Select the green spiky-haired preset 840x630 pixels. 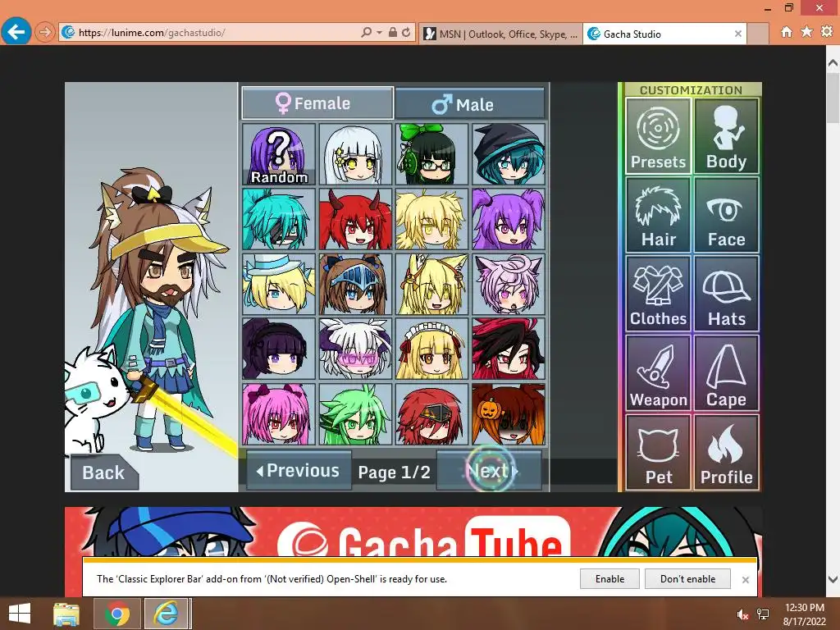[355, 413]
